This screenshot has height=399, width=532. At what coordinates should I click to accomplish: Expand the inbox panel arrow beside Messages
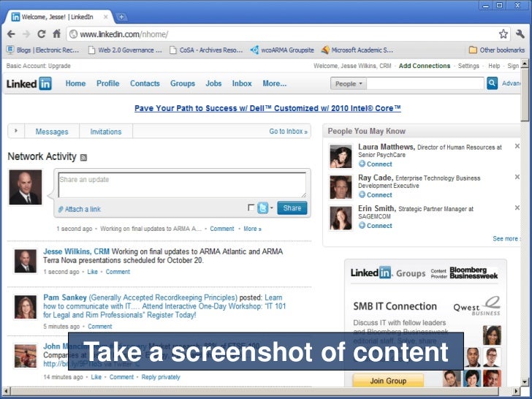[x=16, y=131]
